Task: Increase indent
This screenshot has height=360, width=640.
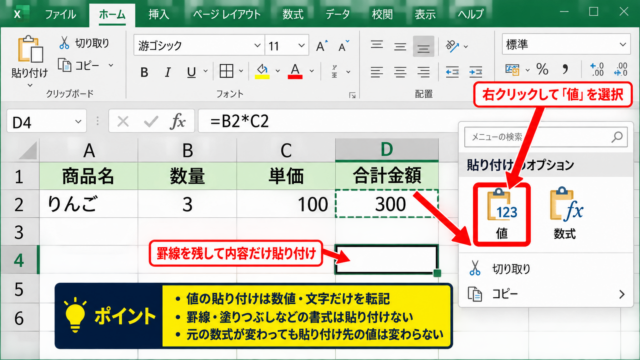Action: point(476,72)
